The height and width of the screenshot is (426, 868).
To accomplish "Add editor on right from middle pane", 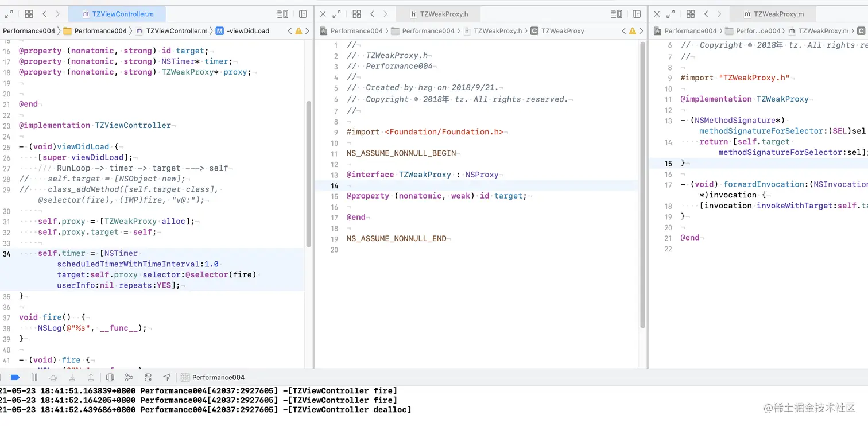I will 637,14.
